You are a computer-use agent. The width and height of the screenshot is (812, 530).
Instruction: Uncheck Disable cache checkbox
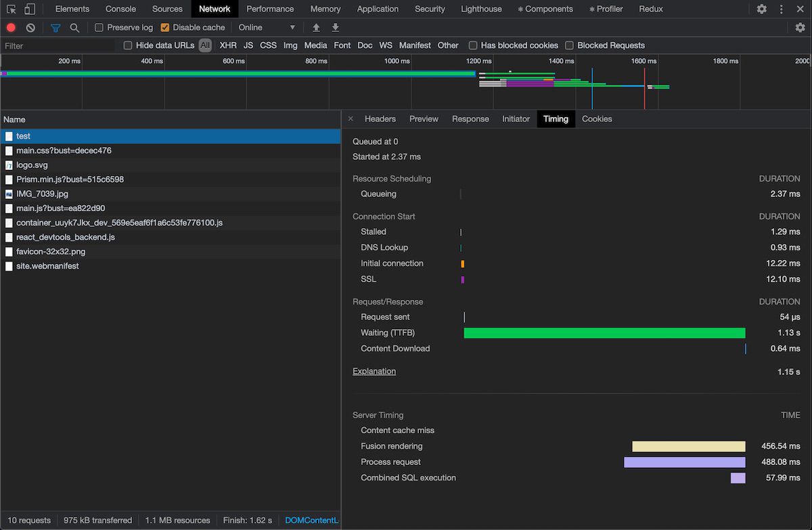165,28
